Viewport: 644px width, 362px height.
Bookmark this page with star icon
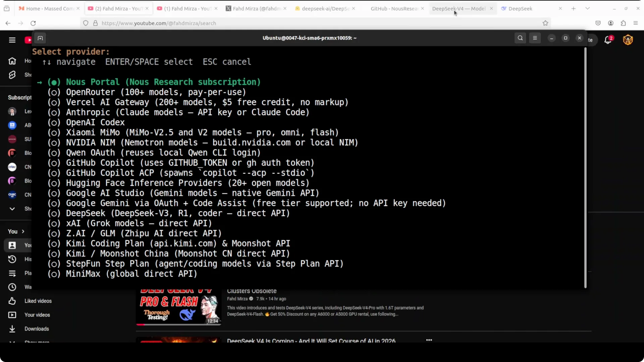[545, 23]
